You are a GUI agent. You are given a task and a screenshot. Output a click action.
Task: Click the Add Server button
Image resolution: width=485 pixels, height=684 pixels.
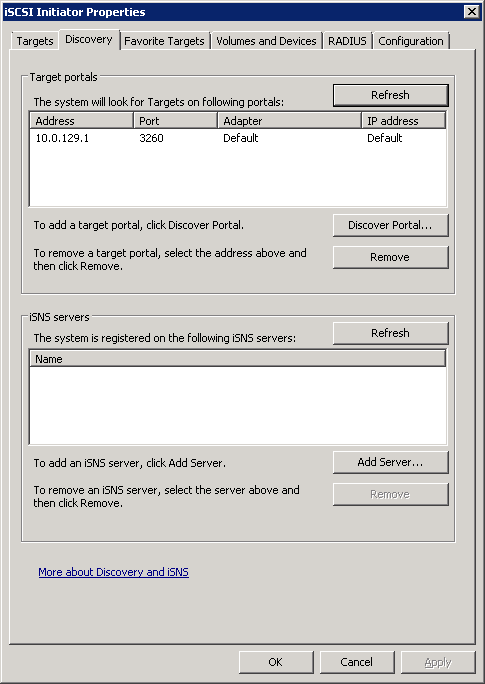pos(390,462)
